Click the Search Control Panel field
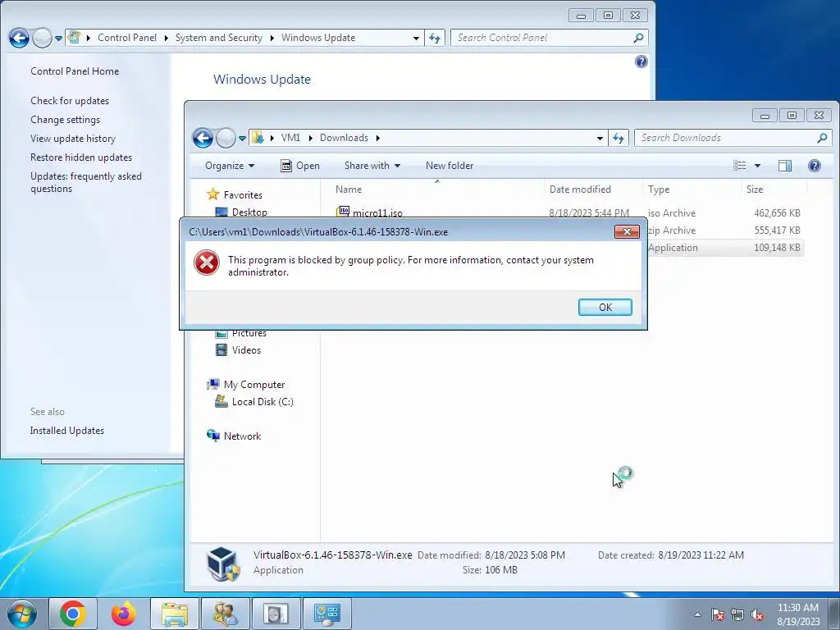The width and height of the screenshot is (840, 630). pyautogui.click(x=550, y=38)
